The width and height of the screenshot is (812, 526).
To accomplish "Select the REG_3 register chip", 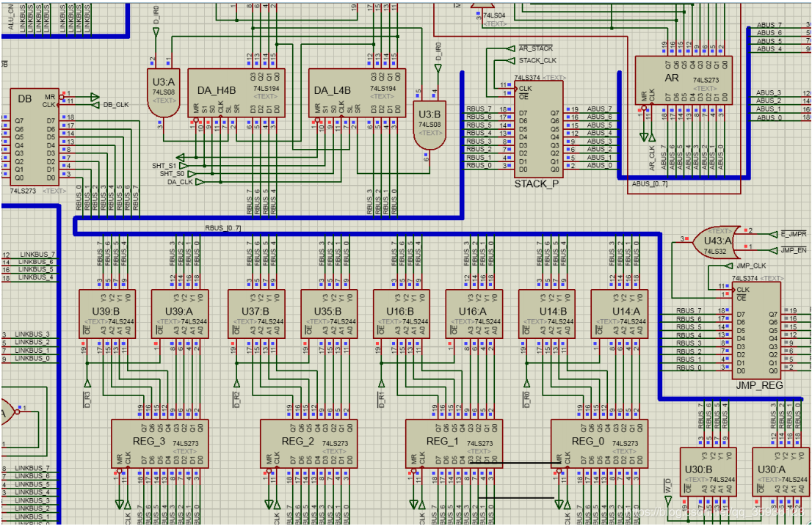I will click(x=159, y=443).
